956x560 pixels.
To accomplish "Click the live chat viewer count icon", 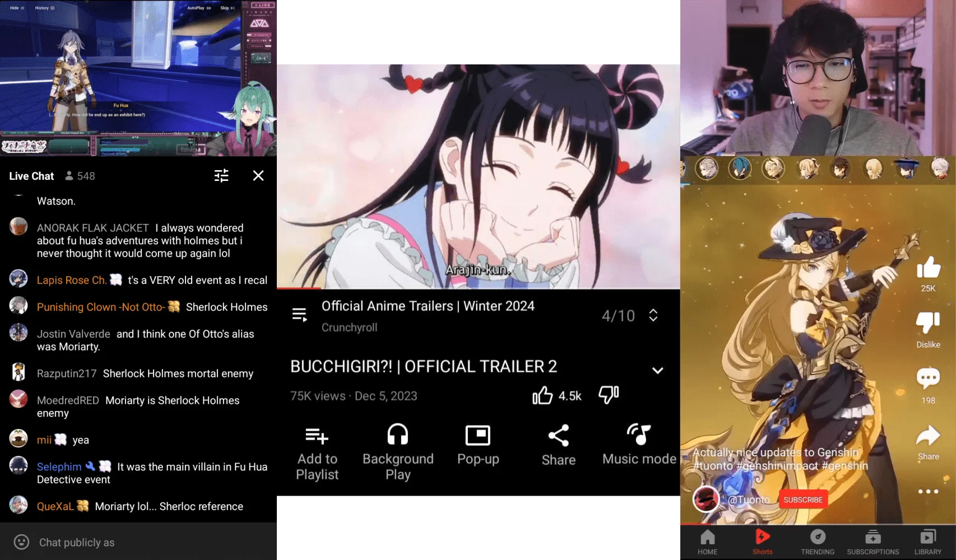I will coord(69,176).
